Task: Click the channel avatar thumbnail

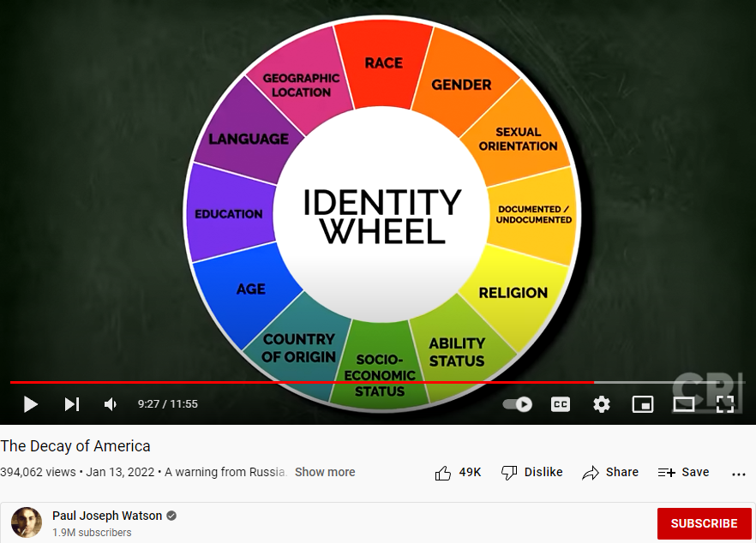Action: tap(27, 522)
